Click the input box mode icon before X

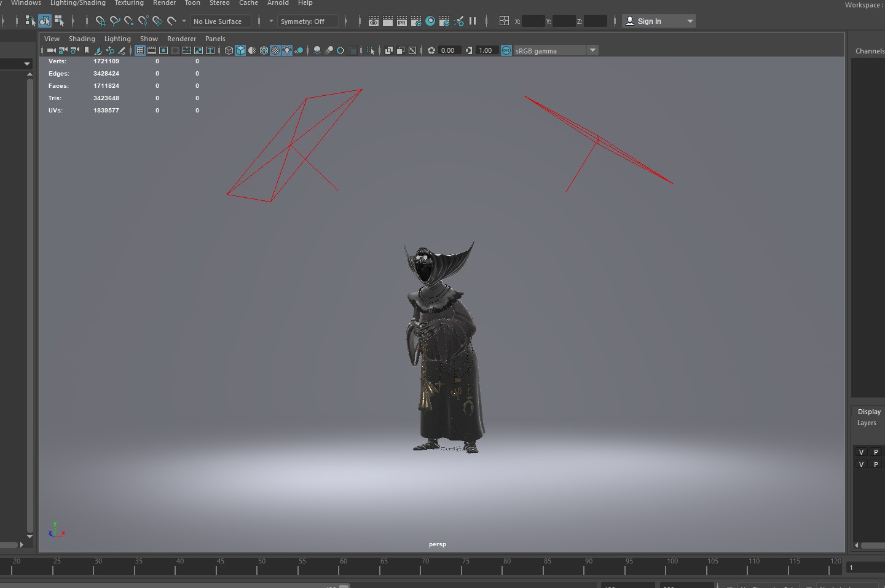[504, 21]
